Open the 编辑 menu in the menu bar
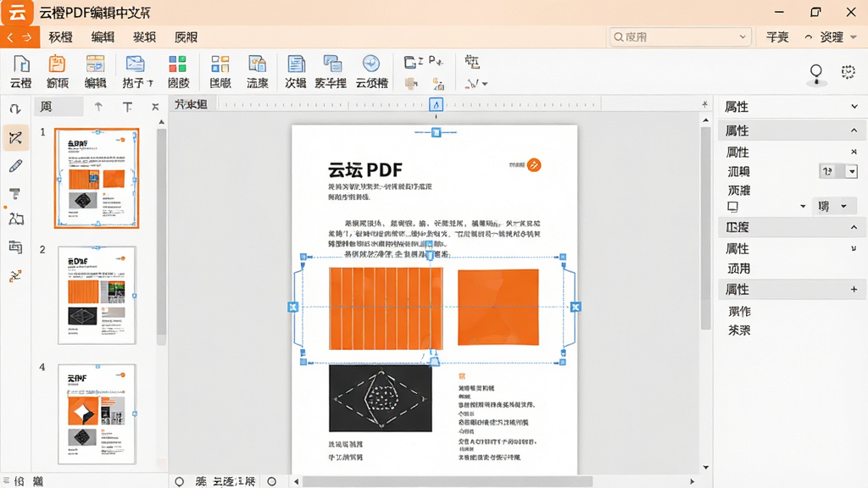The width and height of the screenshot is (868, 488). point(103,37)
